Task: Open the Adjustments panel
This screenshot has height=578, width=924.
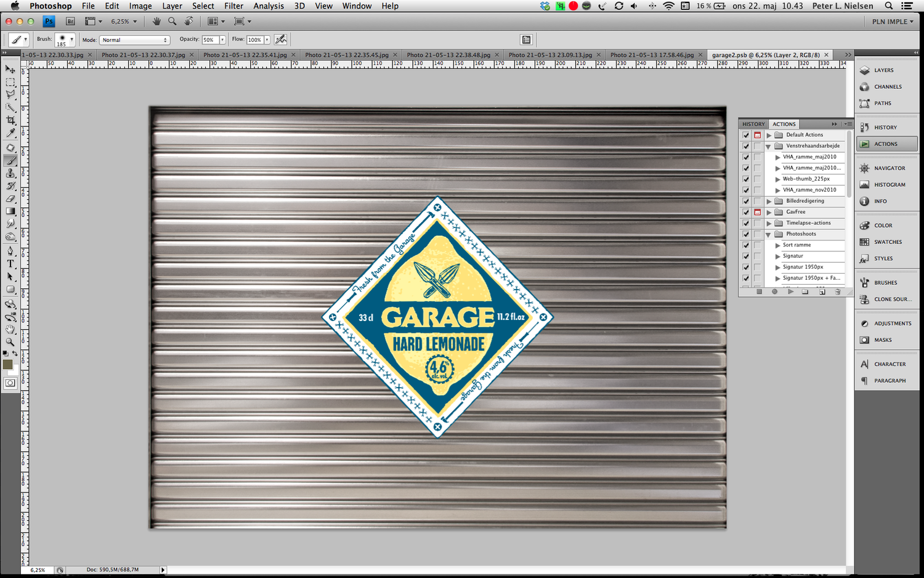Action: [x=887, y=324]
